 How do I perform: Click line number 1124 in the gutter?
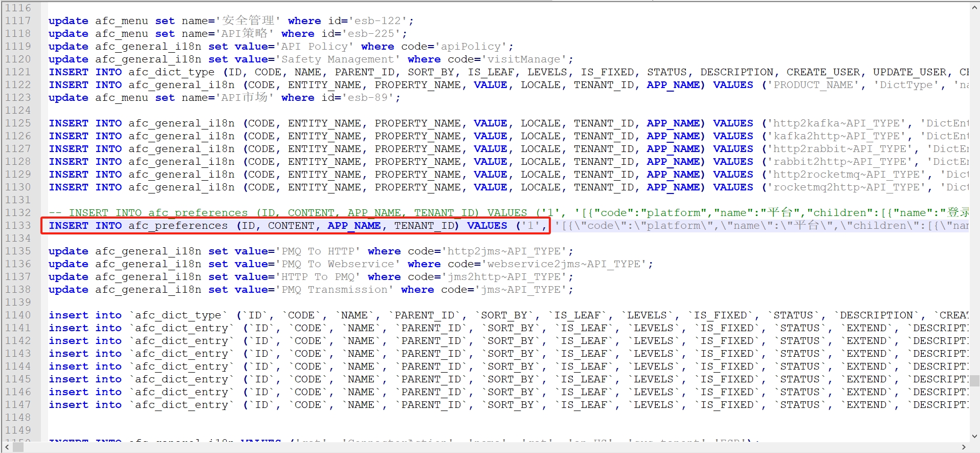(18, 111)
